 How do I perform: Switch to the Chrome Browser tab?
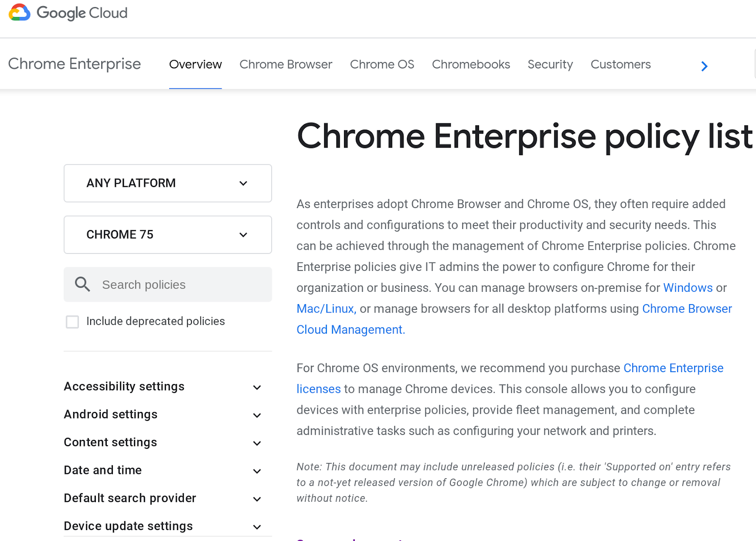click(x=286, y=64)
